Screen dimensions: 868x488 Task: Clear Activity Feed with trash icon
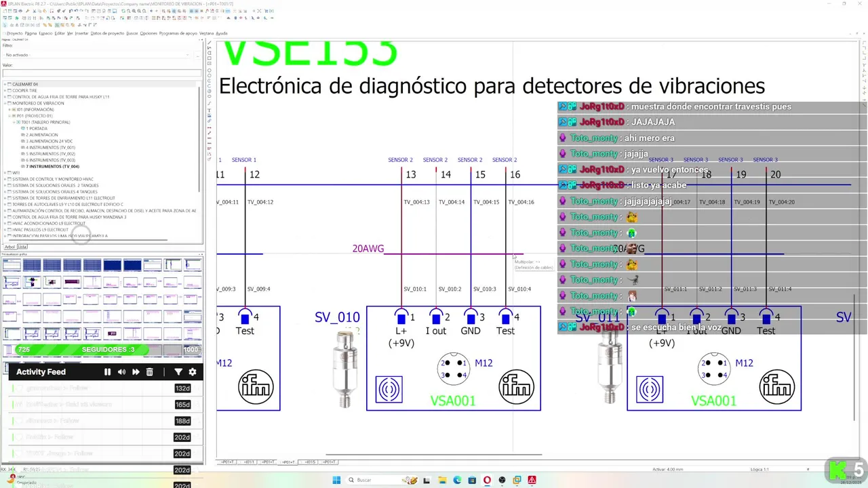click(x=150, y=372)
